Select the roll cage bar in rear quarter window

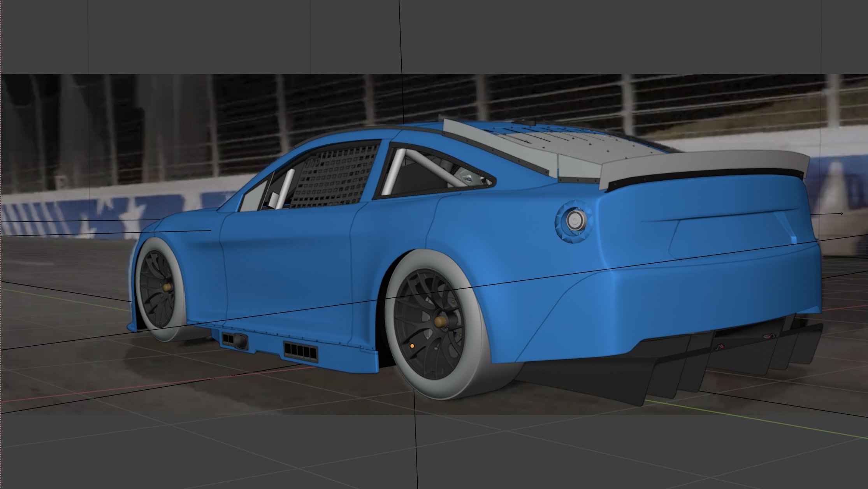pyautogui.click(x=393, y=172)
